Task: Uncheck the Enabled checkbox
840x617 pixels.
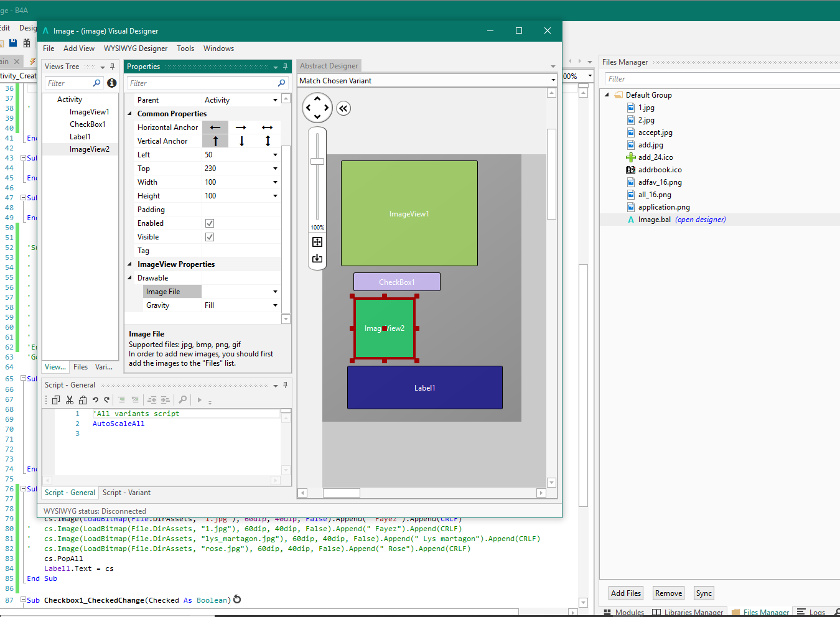Action: pyautogui.click(x=210, y=223)
